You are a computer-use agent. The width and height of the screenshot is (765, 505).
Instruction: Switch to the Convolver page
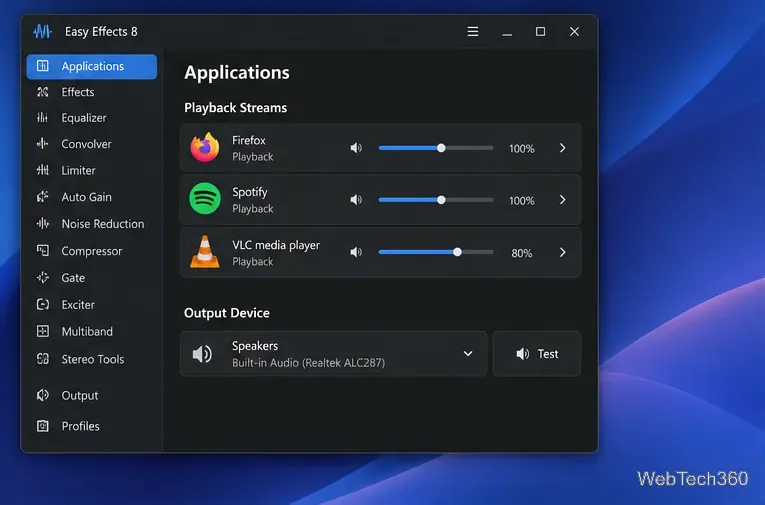pos(92,144)
